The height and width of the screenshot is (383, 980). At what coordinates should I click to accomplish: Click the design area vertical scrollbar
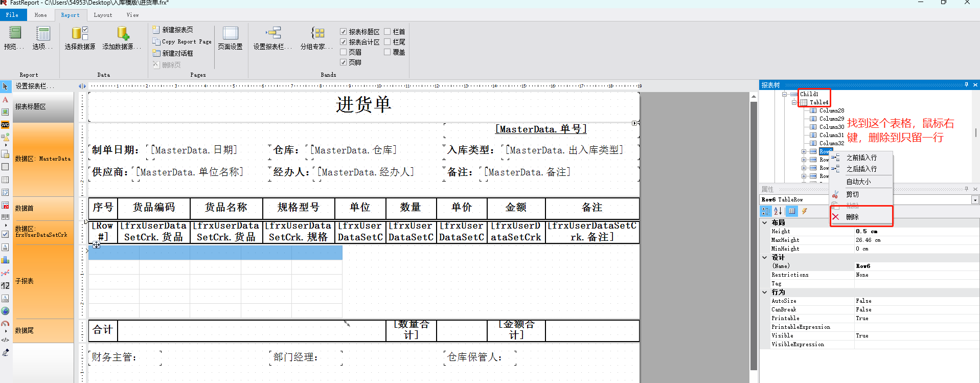coord(754,235)
